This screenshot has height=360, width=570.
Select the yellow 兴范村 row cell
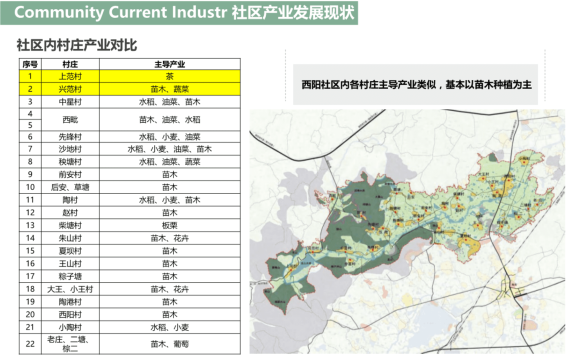coord(70,89)
